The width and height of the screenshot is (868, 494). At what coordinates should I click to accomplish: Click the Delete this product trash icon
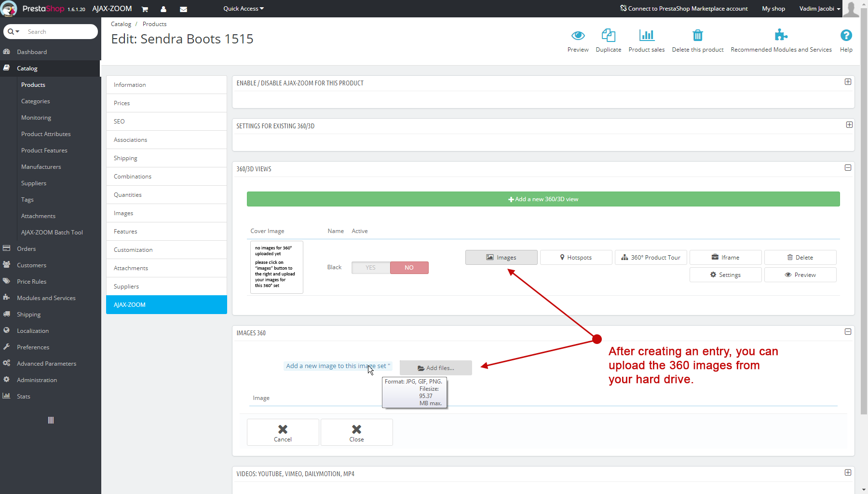(697, 35)
